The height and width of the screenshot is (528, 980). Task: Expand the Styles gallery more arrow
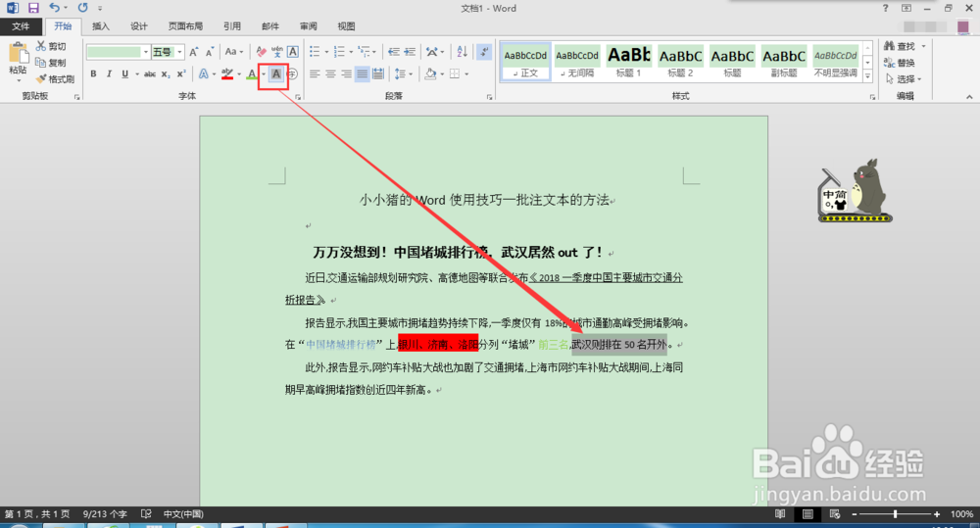(x=867, y=76)
